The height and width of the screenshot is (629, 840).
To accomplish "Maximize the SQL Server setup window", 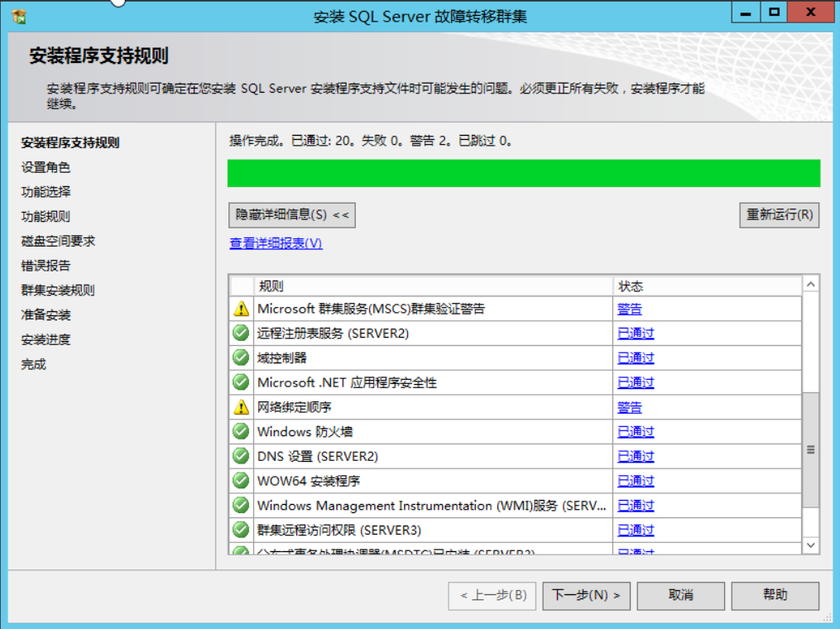I will (774, 12).
